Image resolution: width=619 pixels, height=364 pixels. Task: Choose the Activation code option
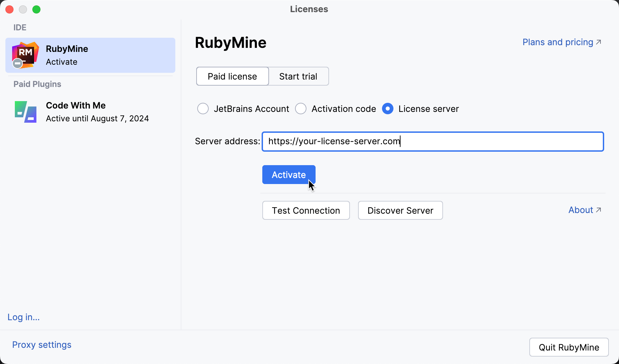coord(300,109)
